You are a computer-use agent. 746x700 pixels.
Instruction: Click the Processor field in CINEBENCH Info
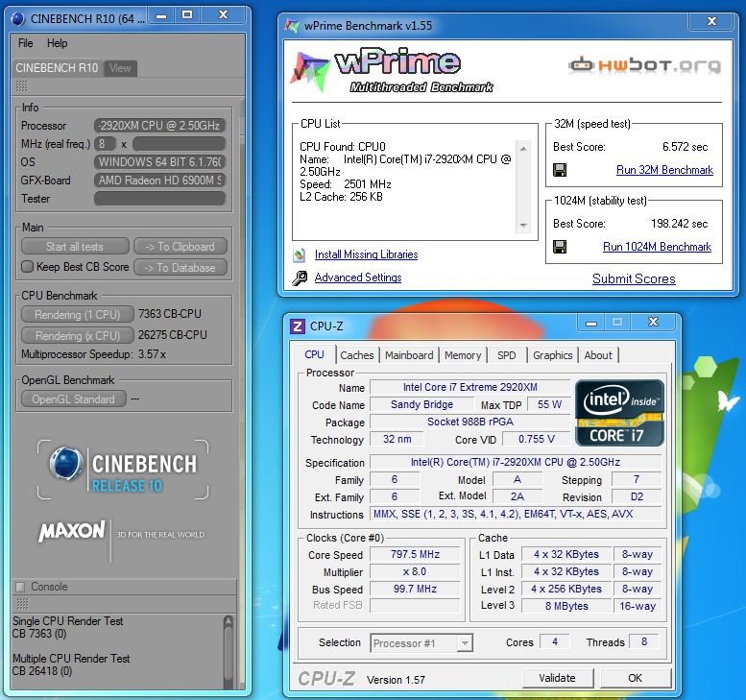[x=159, y=126]
